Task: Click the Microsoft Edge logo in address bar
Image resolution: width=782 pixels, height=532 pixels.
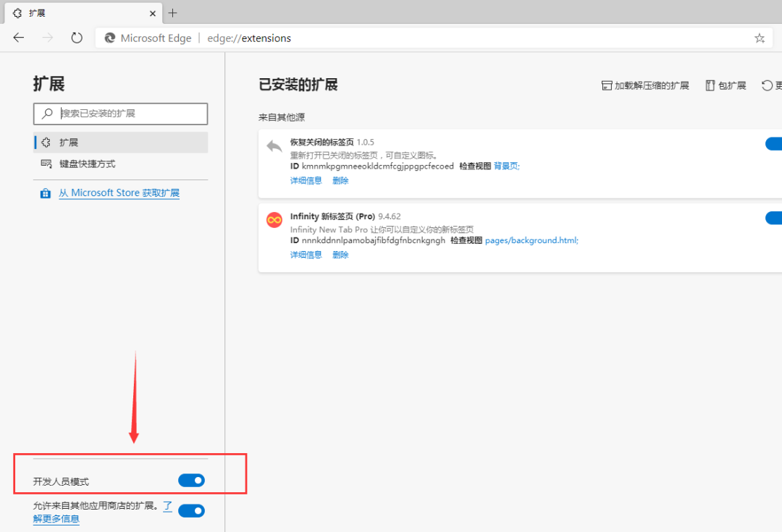Action: [x=110, y=38]
